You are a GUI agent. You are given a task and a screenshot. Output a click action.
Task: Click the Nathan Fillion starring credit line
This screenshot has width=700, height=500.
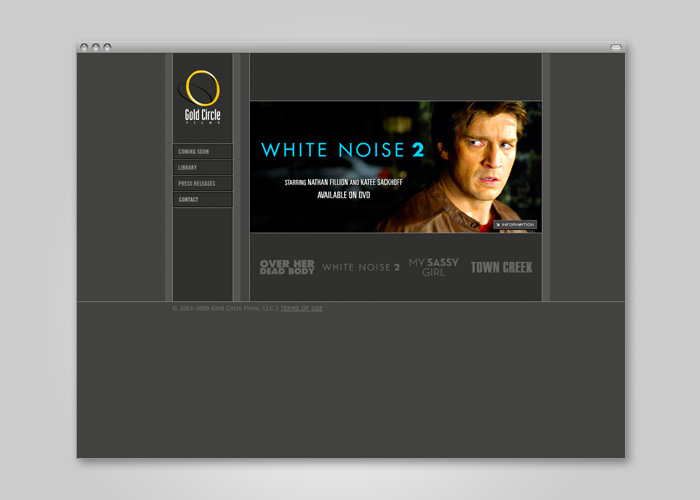click(343, 182)
